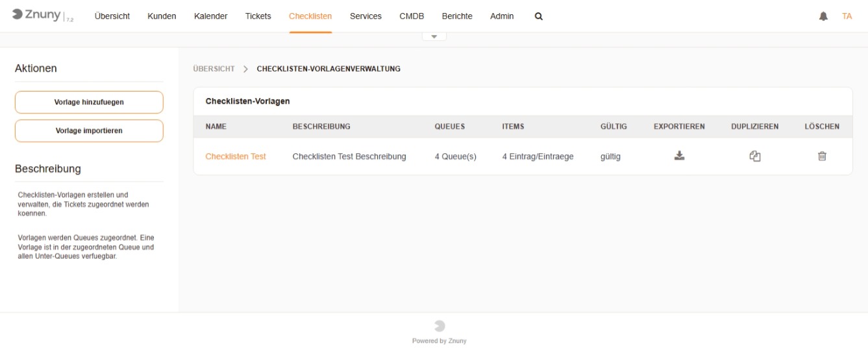Image resolution: width=868 pixels, height=351 pixels.
Task: Click the Znuny footer logo
Action: coord(439,326)
